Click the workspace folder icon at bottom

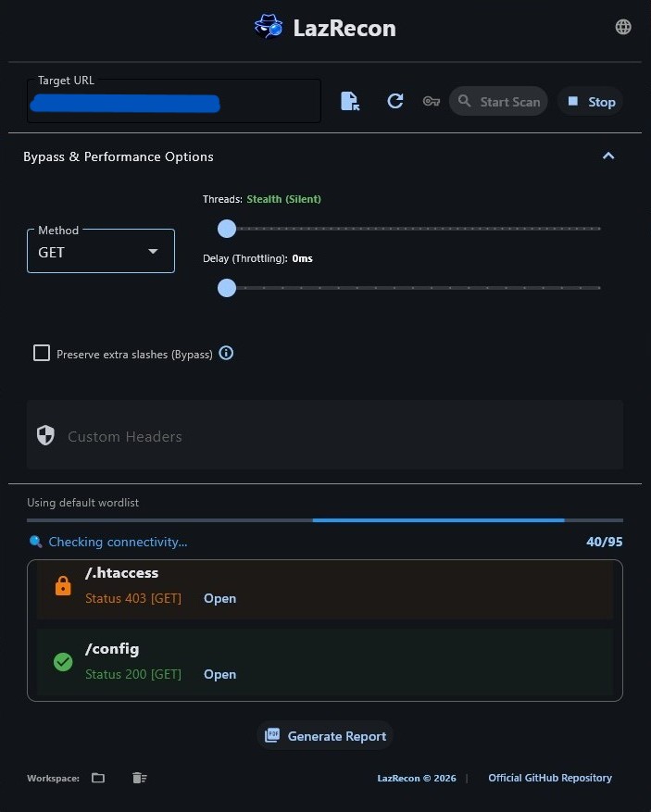click(x=98, y=778)
